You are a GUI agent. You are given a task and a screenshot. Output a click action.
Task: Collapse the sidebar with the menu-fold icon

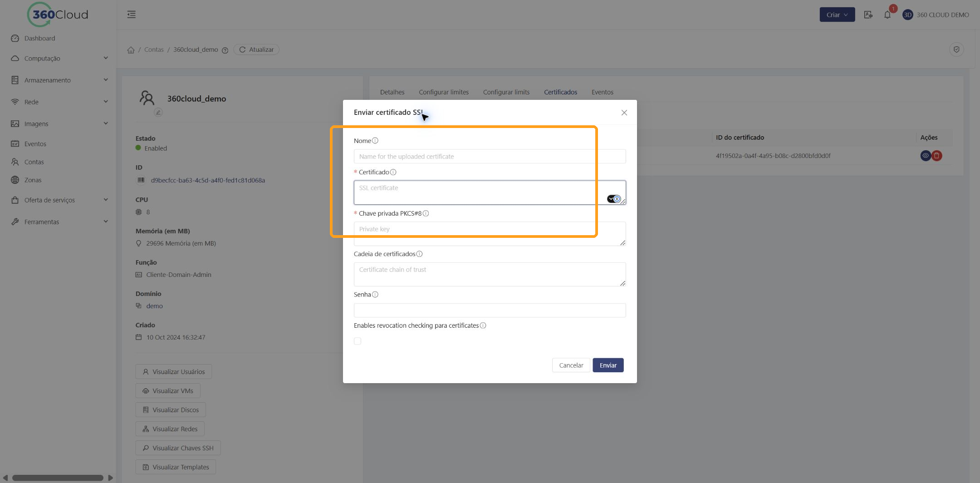point(132,15)
